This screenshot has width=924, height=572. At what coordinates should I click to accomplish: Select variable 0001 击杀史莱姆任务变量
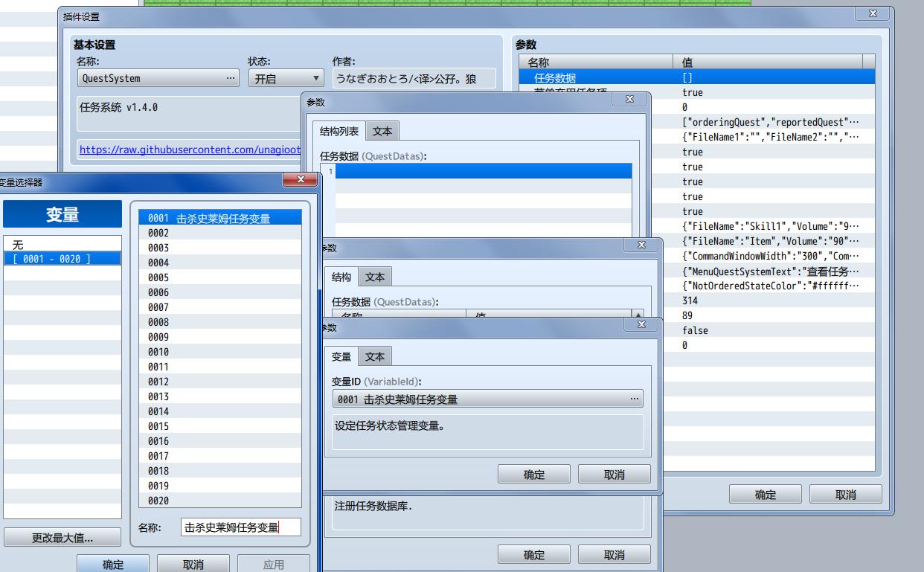(220, 218)
